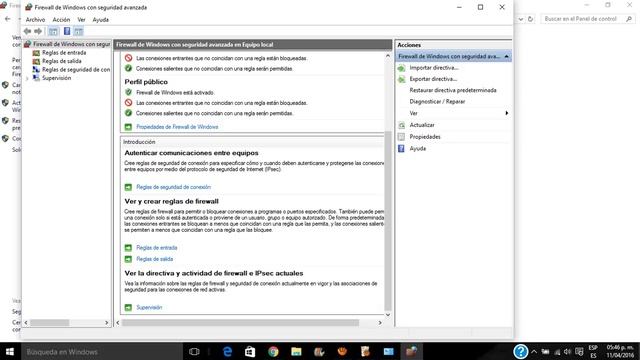Click the Exportar directiva icon
The image size is (640, 360).
[x=402, y=80]
